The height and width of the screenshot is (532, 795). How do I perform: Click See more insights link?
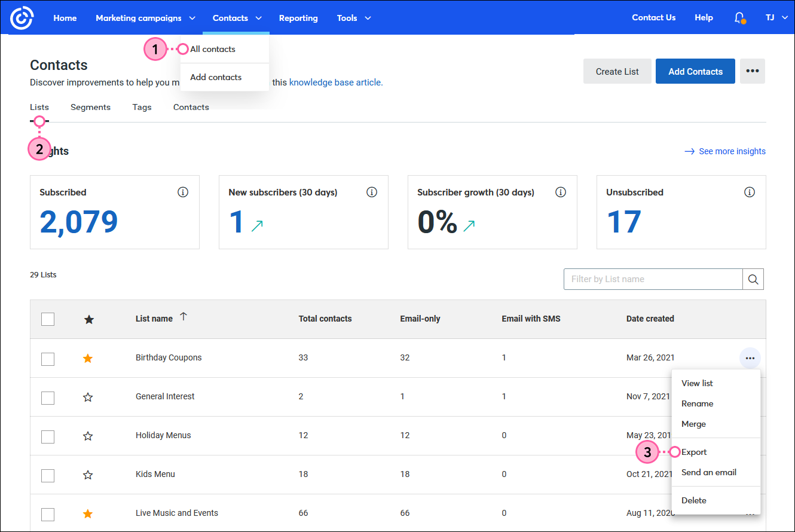tap(725, 151)
